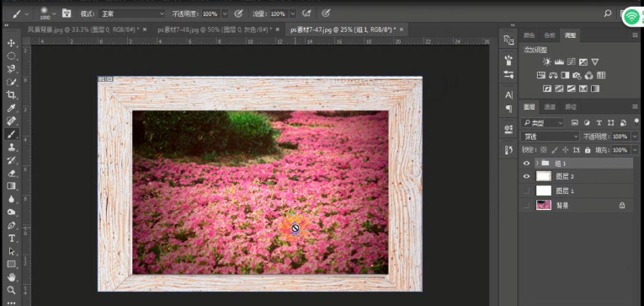Open the 路径 paths tab

[x=571, y=107]
